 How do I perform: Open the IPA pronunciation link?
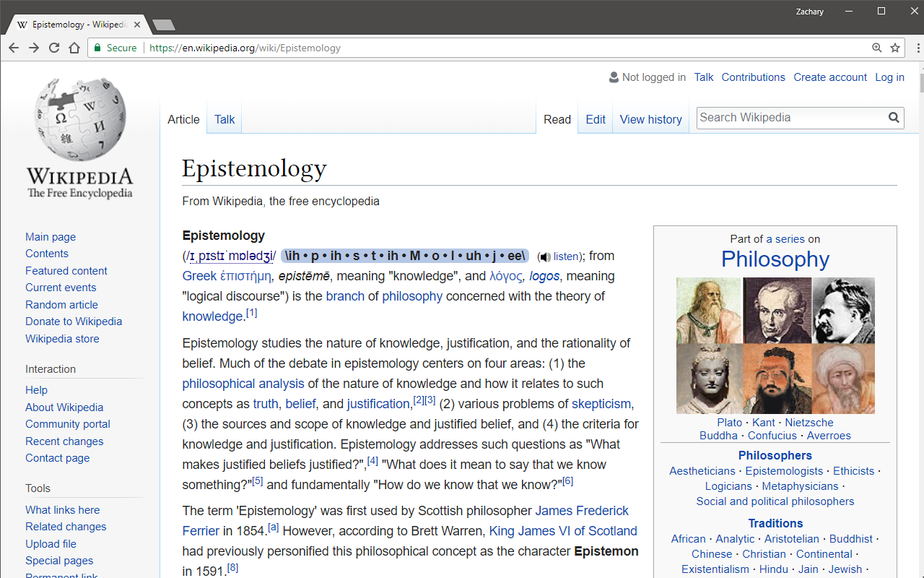(231, 256)
